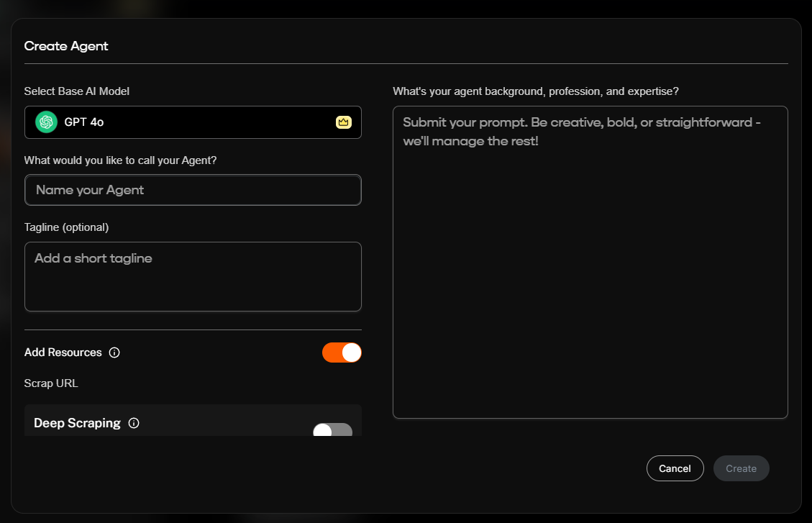Select the Deep Scraping section label

click(77, 423)
